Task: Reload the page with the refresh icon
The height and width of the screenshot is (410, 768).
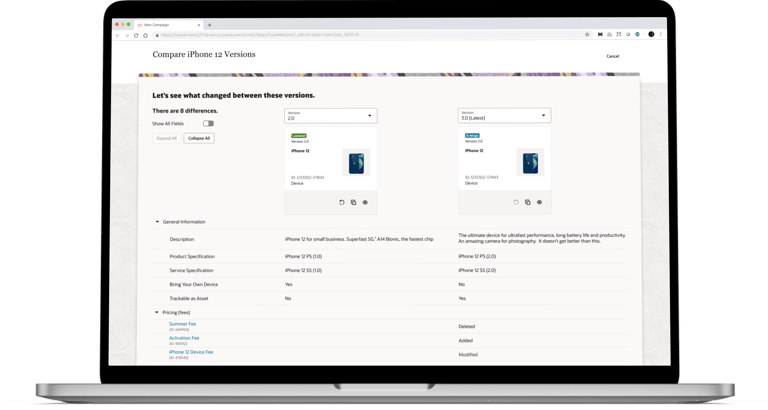Action: [136, 35]
